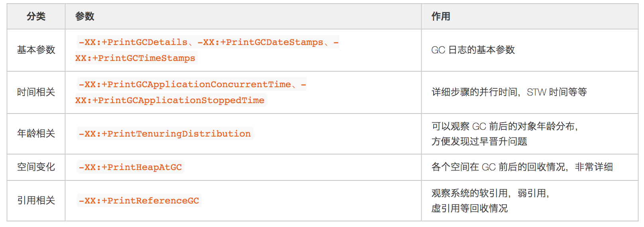Click the 'GC 日志的基本参数' description
The height and width of the screenshot is (227, 644).
473,50
